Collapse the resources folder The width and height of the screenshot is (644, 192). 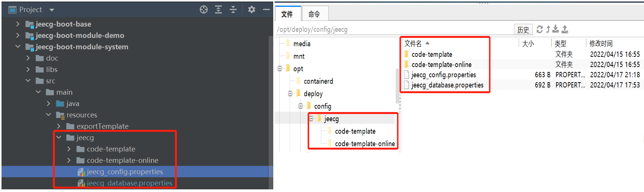pos(48,115)
